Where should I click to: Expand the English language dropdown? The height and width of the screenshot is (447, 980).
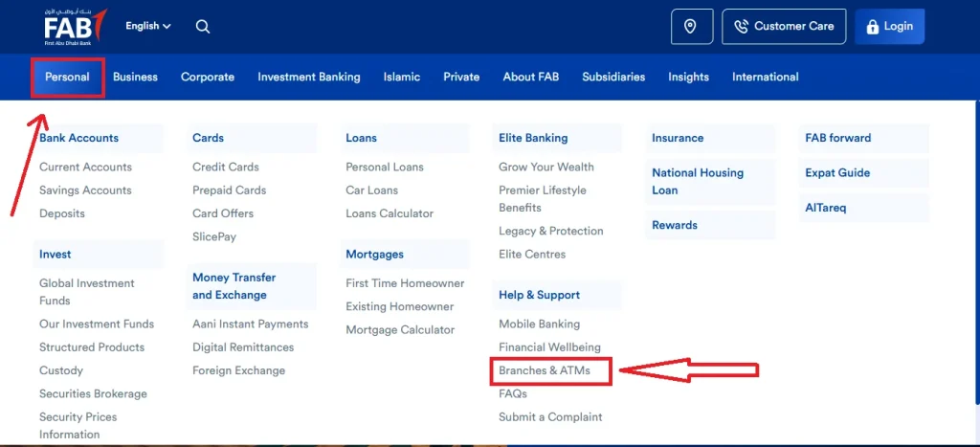click(148, 26)
